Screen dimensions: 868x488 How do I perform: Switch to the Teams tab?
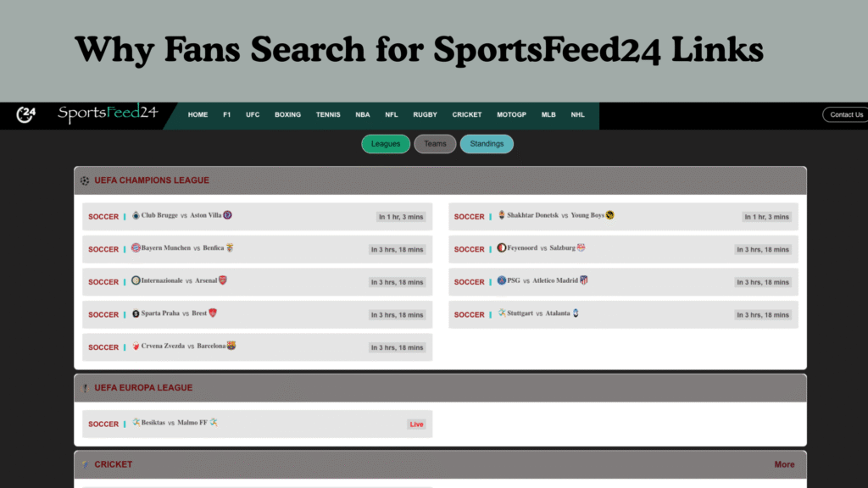click(435, 144)
